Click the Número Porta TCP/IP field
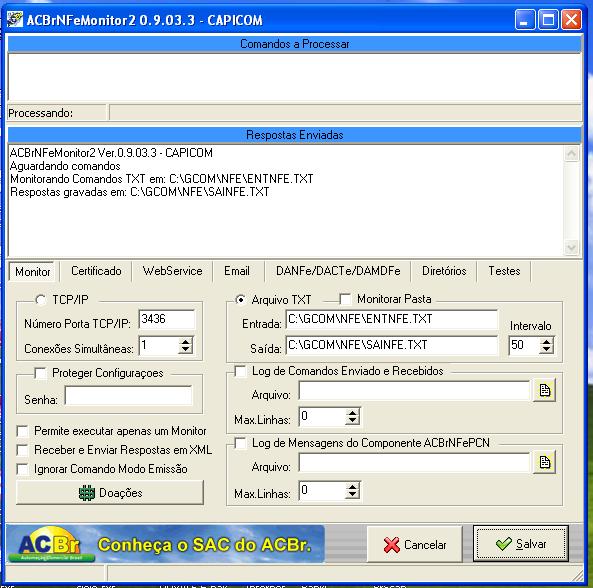593x588 pixels. (x=167, y=320)
